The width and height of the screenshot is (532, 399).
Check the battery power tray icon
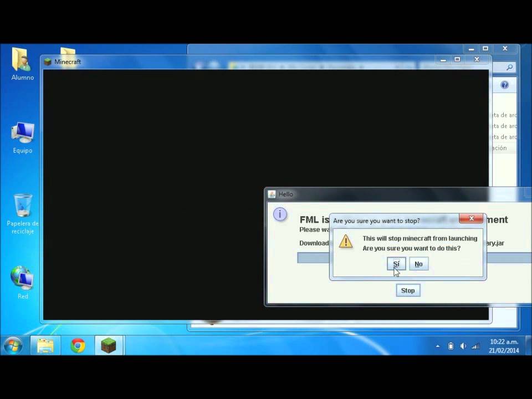(451, 346)
